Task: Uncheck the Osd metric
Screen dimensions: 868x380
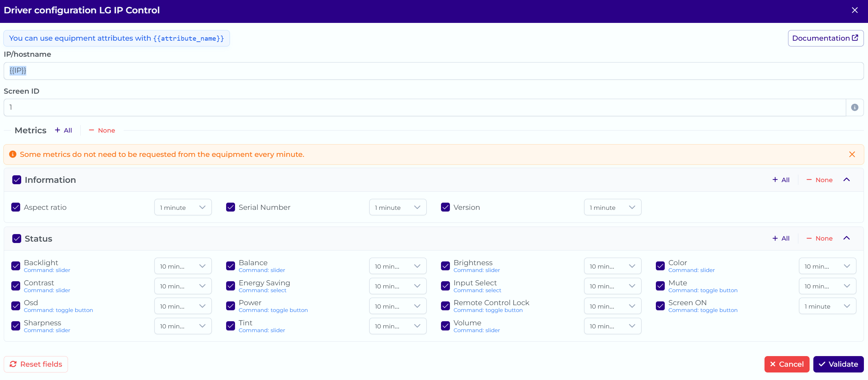Action: coord(16,306)
